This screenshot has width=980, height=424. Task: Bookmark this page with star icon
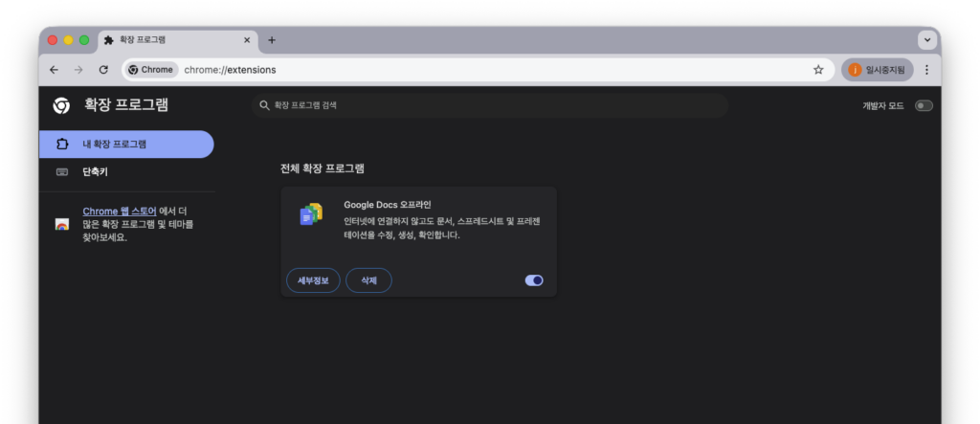(x=818, y=70)
